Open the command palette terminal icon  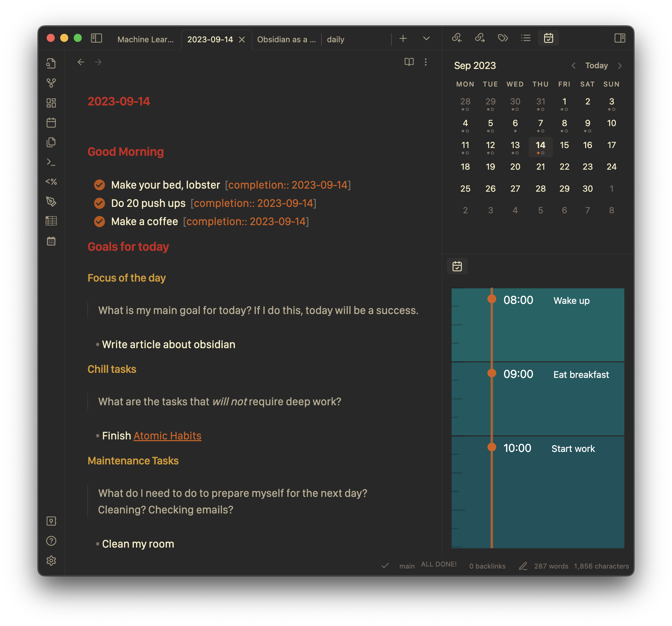tap(51, 162)
